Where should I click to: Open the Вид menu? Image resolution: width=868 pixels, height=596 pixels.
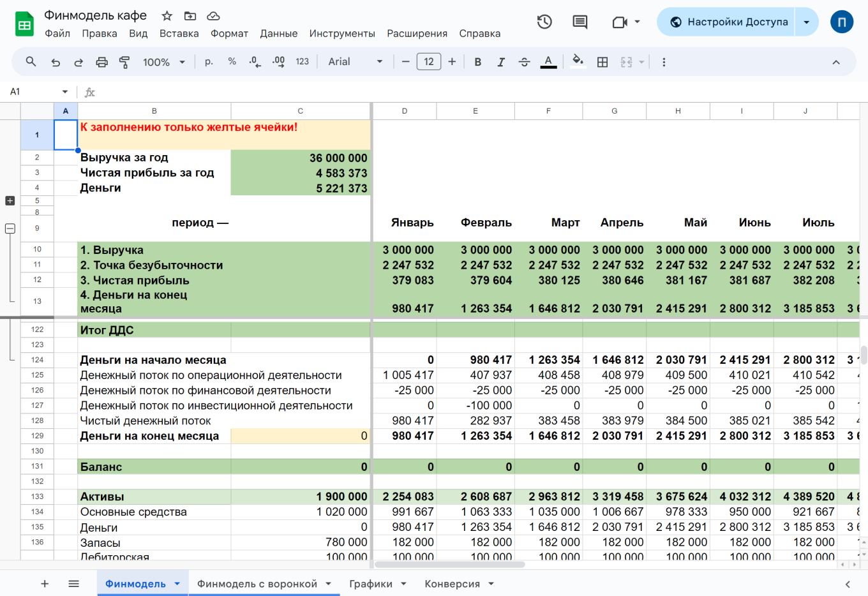pos(138,34)
